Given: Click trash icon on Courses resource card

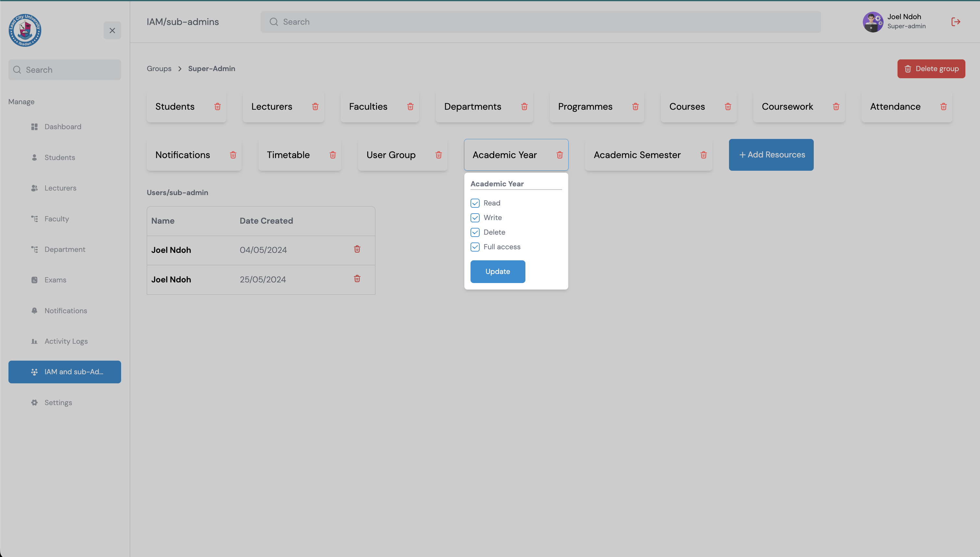Looking at the screenshot, I should click(728, 107).
